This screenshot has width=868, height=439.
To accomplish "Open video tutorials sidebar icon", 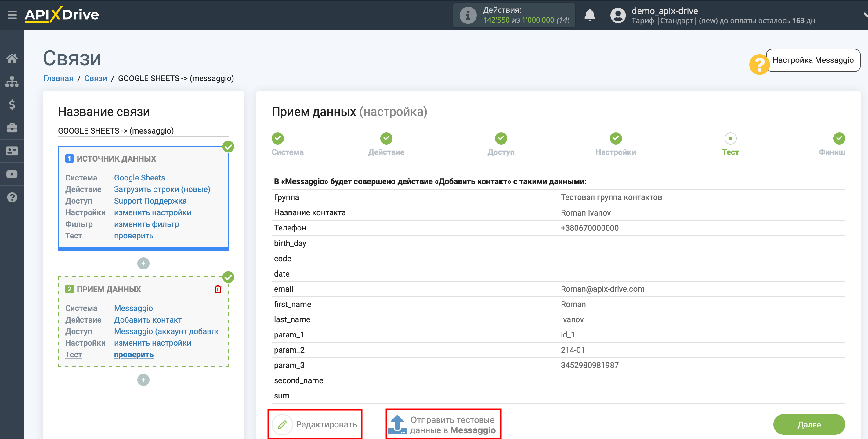I will pos(12,174).
